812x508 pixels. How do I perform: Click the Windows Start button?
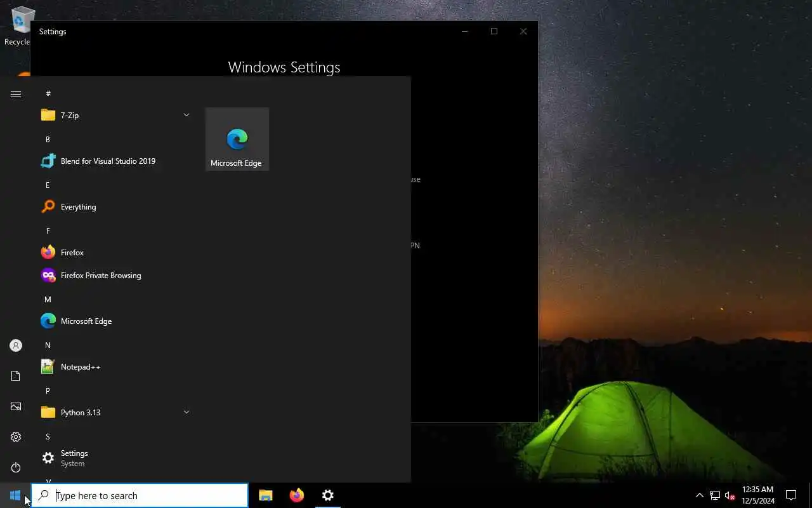tap(15, 495)
